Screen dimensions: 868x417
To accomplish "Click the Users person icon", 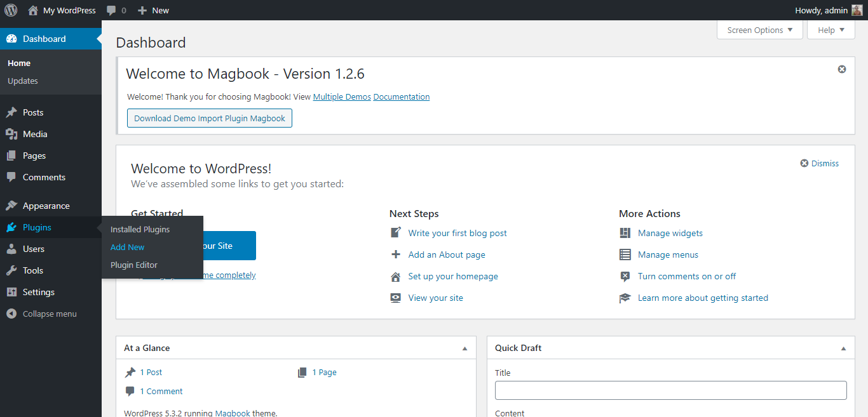I will (x=11, y=249).
